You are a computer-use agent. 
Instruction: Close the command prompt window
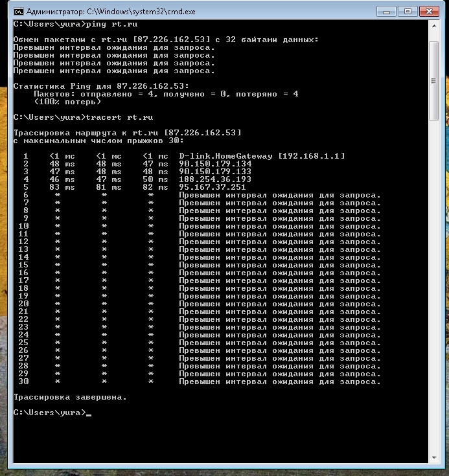pos(430,11)
